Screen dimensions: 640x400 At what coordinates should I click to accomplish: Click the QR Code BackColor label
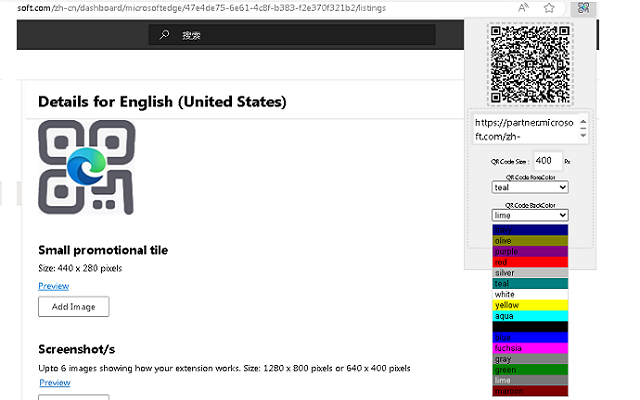[x=530, y=205]
